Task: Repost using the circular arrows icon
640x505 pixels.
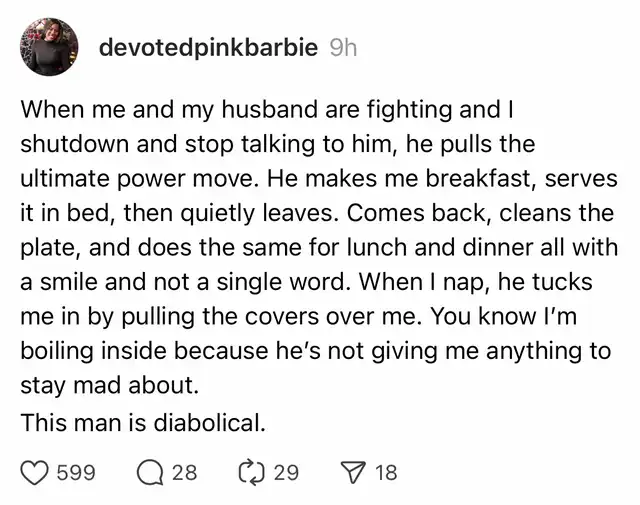Action: click(x=251, y=472)
